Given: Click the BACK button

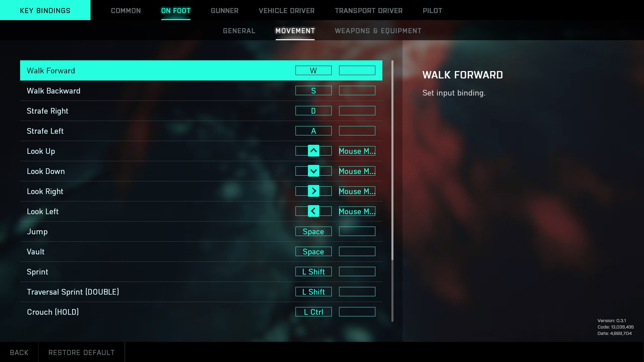Looking at the screenshot, I should point(18,352).
